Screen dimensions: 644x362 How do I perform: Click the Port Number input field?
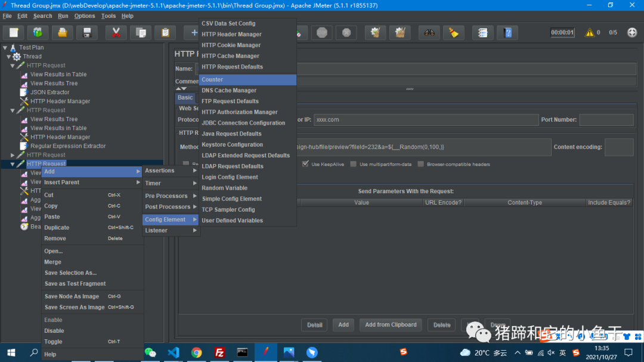606,119
